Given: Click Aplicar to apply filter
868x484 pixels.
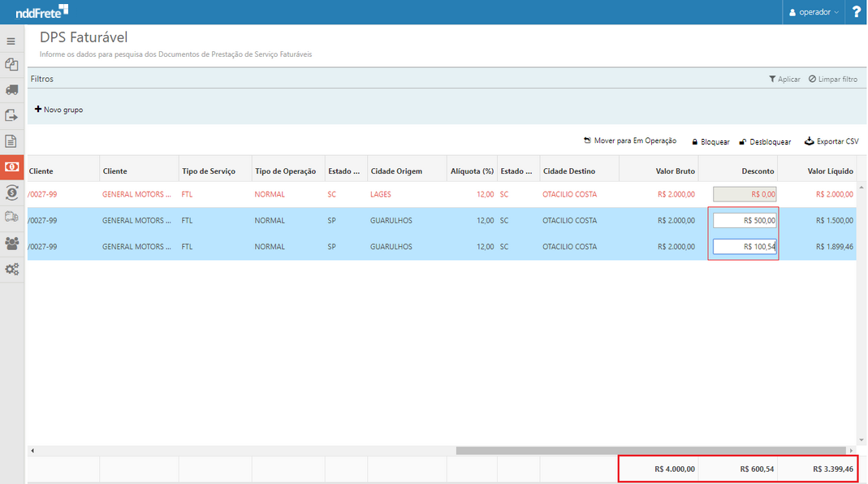Looking at the screenshot, I should point(784,80).
